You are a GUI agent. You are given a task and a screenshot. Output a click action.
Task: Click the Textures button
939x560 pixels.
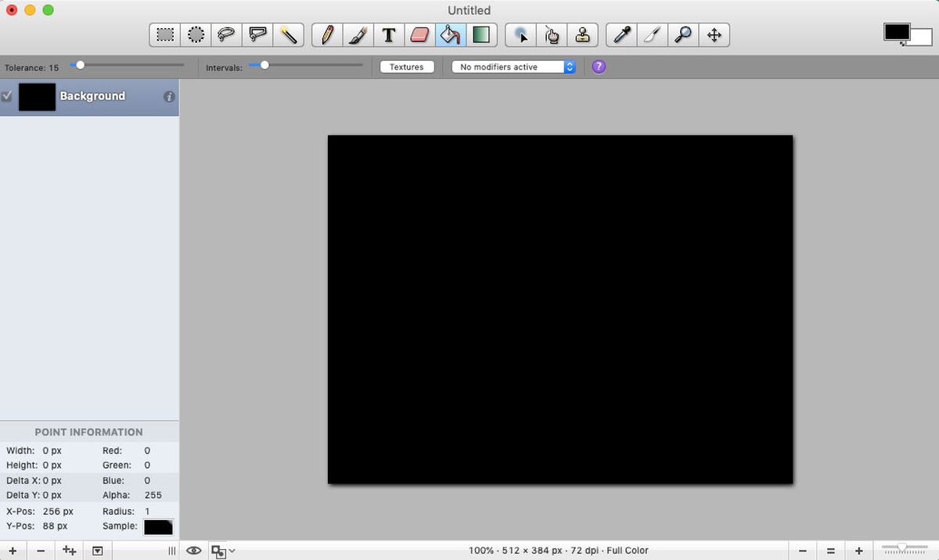click(407, 67)
